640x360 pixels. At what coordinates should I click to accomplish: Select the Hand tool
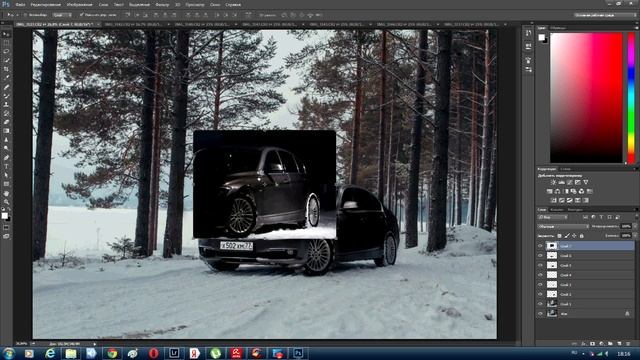(6, 193)
